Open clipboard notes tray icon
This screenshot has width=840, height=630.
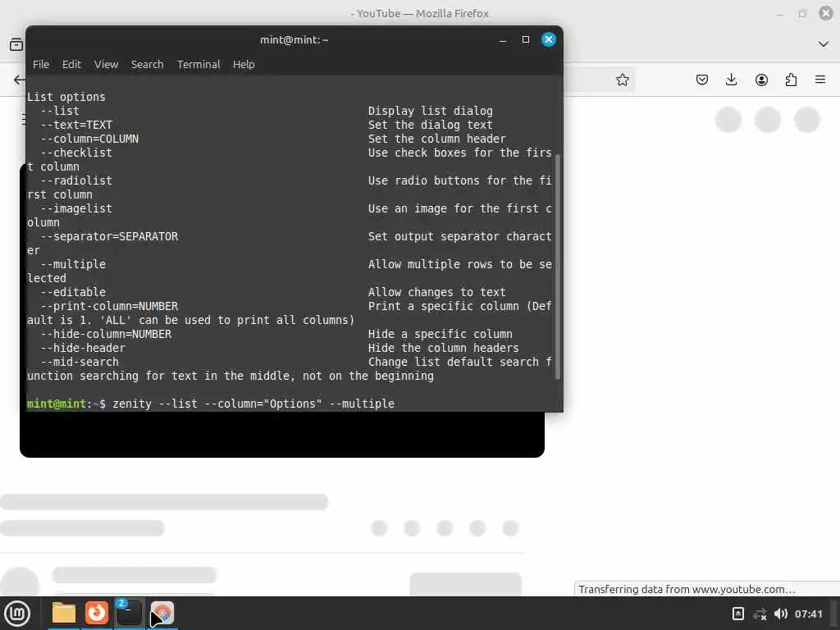737,614
